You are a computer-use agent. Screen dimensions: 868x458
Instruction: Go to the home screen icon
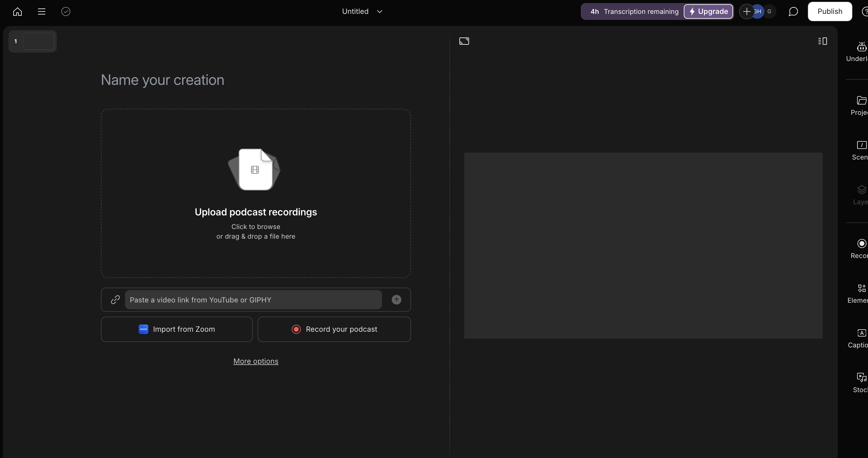coord(18,11)
